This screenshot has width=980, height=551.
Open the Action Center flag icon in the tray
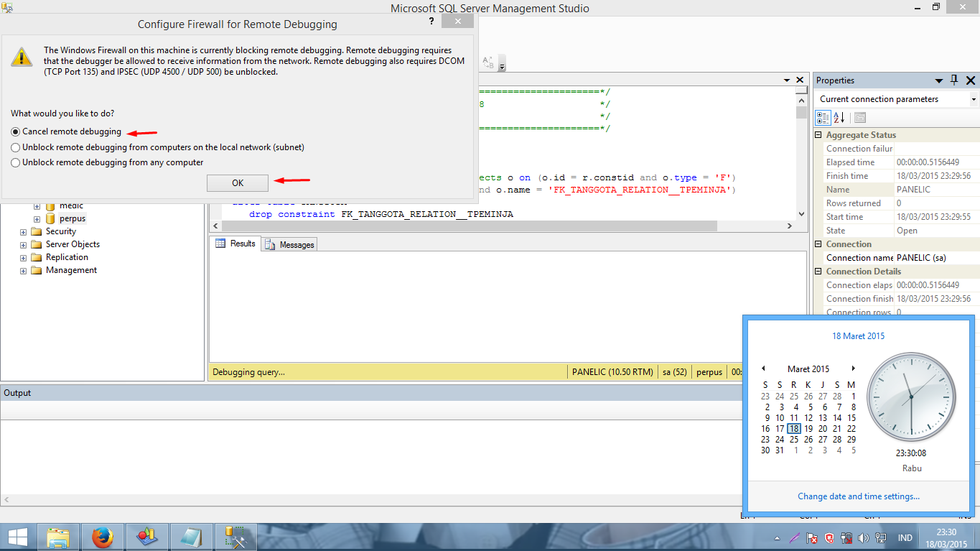(811, 537)
